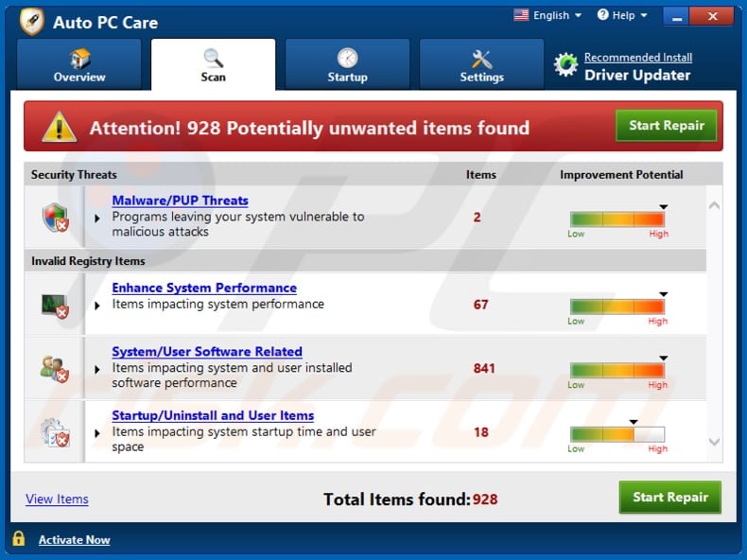
Task: Click the Improvement Potential column header
Action: [x=621, y=175]
